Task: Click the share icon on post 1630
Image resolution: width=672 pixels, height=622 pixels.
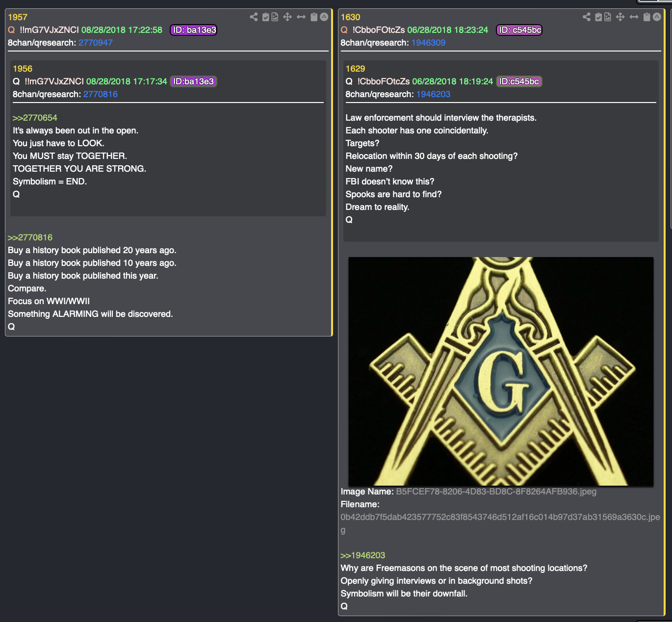Action: pos(587,17)
